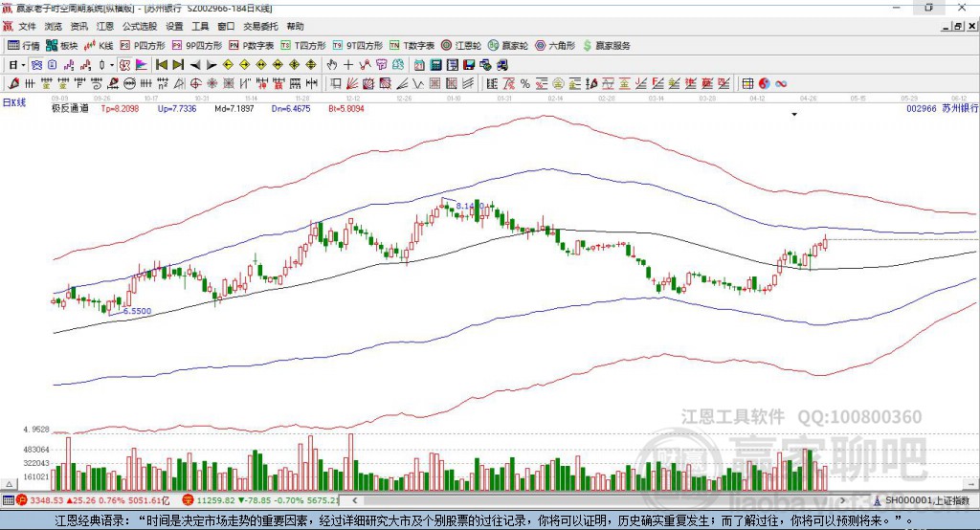Open the yellow grid table icon
The height and width of the screenshot is (530, 980).
click(747, 84)
